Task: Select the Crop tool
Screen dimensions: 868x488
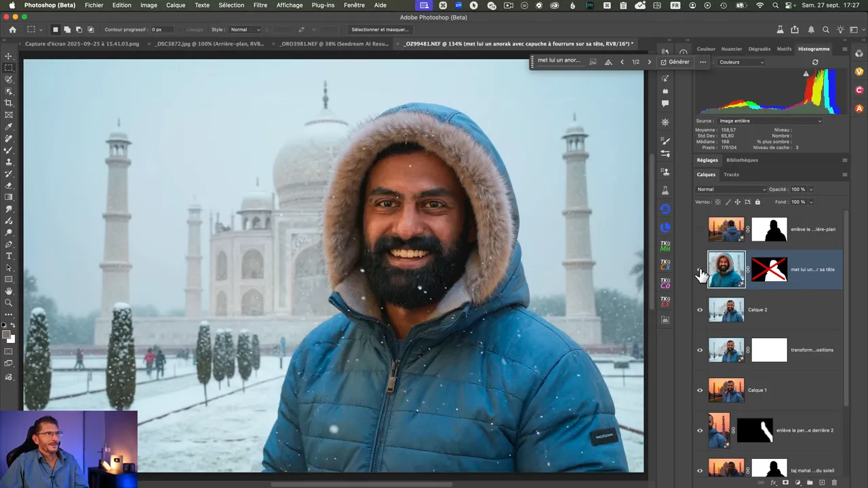Action: pos(9,103)
